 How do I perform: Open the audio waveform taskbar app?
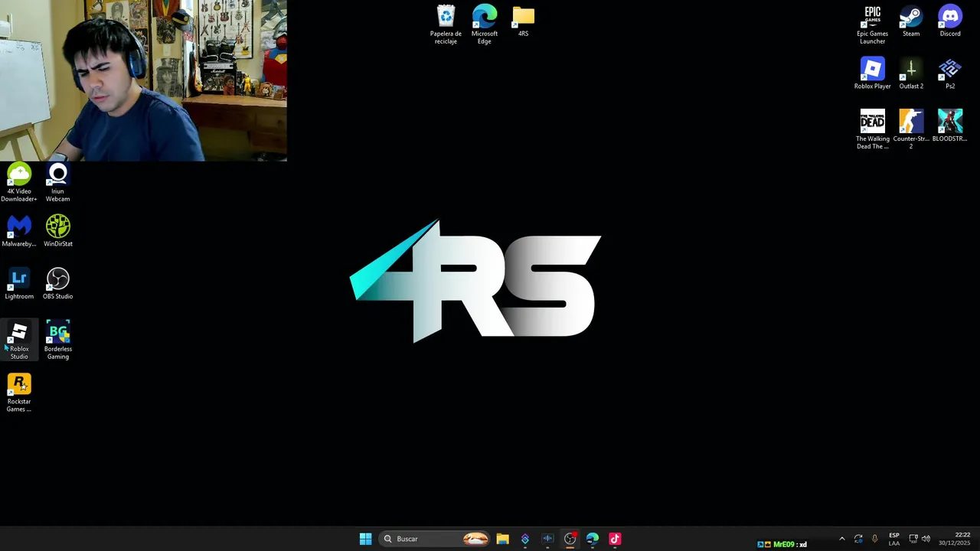547,539
